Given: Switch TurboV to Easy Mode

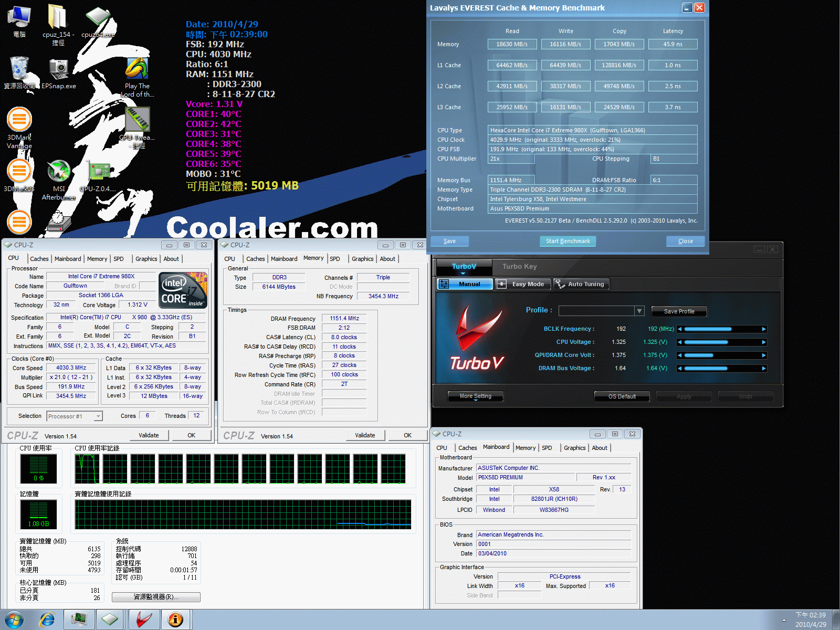Looking at the screenshot, I should pyautogui.click(x=523, y=284).
